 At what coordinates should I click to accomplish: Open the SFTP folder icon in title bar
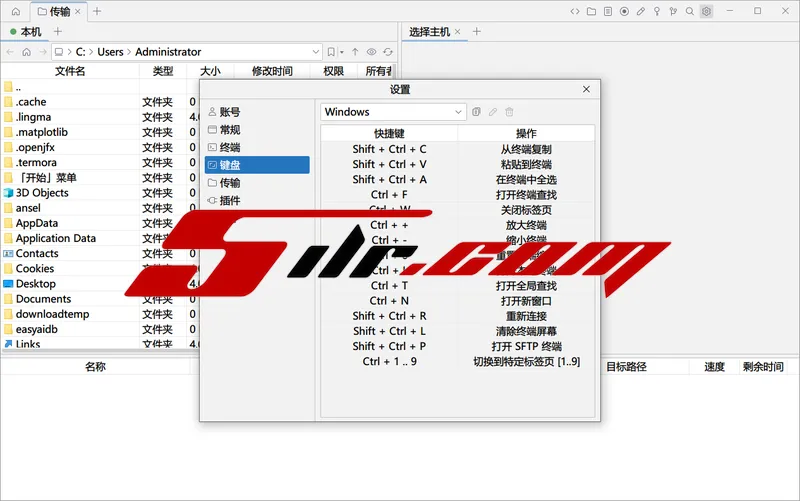[x=591, y=11]
